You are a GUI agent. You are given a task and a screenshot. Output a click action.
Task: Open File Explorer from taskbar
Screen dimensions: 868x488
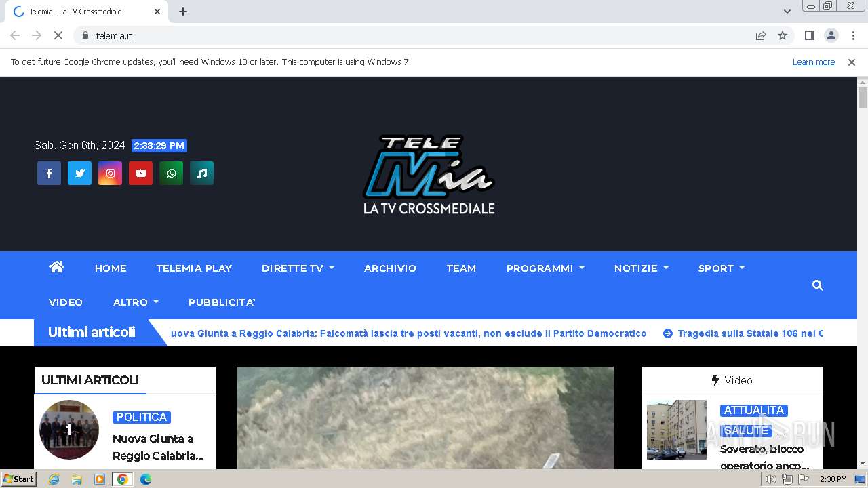77,479
